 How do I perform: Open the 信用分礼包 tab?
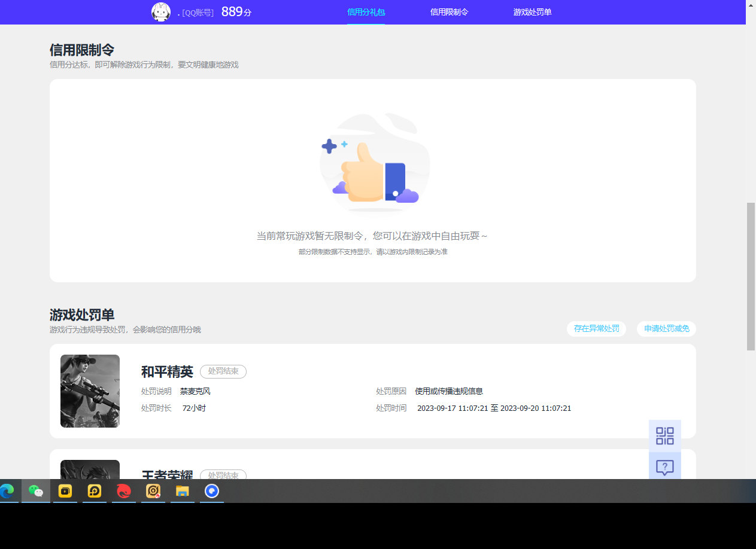pos(366,12)
